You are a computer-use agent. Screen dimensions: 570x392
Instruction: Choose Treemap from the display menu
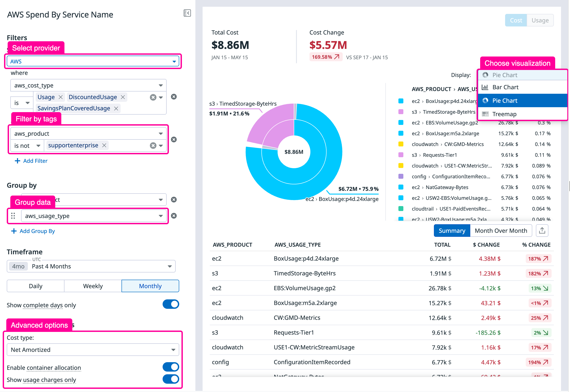(504, 114)
